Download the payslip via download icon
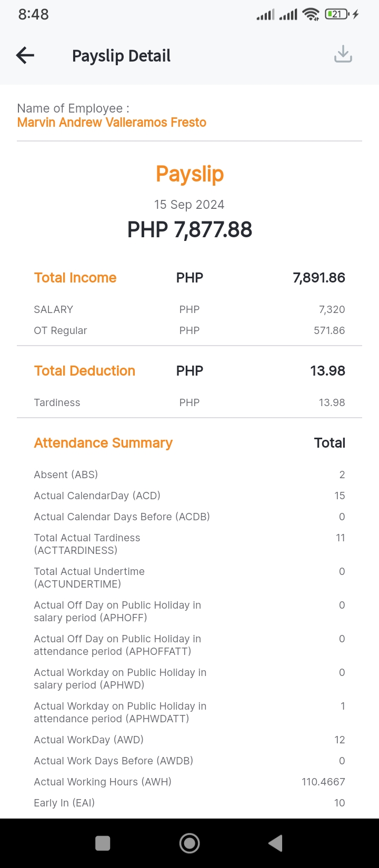 (343, 54)
